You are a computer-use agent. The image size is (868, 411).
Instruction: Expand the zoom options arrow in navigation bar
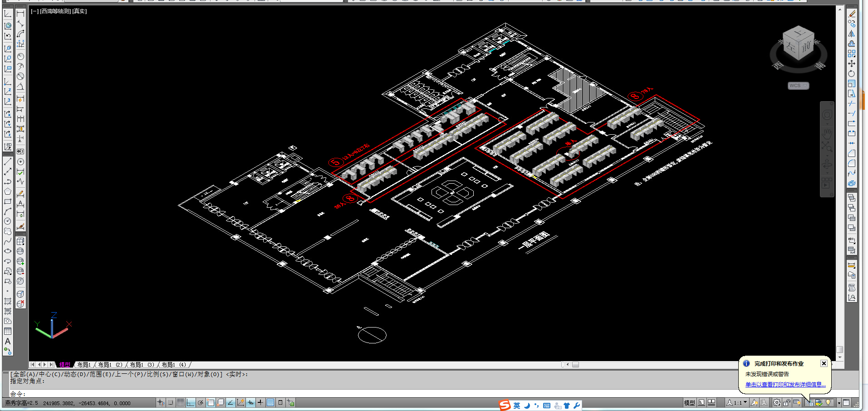[827, 155]
